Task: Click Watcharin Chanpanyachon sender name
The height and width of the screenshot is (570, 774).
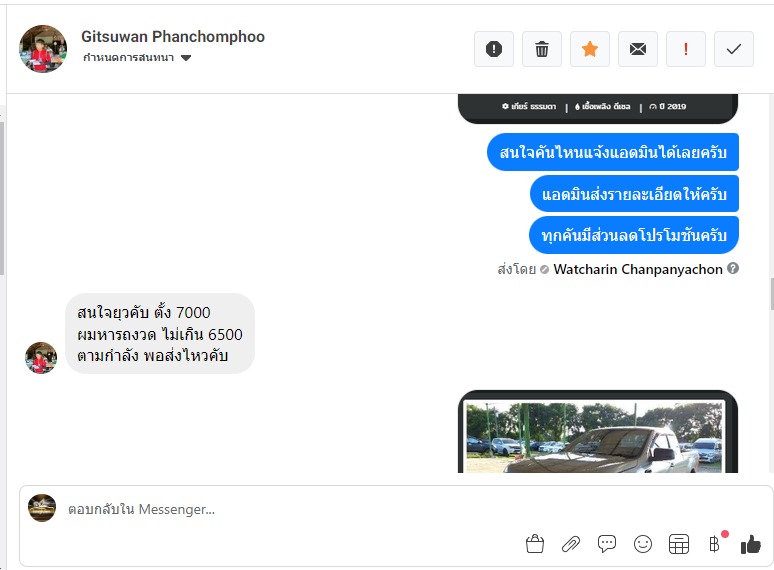Action: click(x=638, y=269)
